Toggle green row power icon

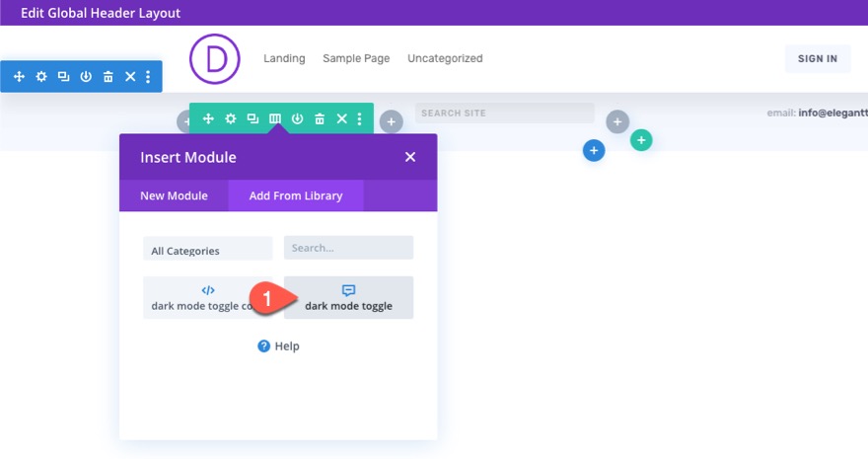[297, 118]
